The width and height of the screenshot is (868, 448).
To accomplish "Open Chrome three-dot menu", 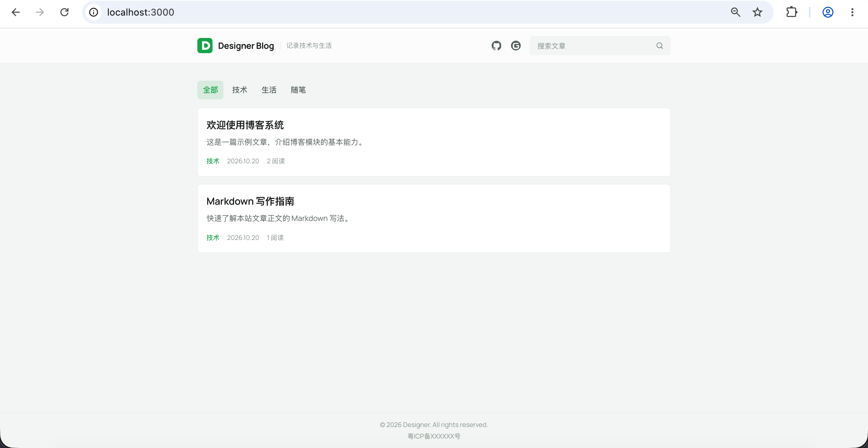I will pyautogui.click(x=852, y=13).
